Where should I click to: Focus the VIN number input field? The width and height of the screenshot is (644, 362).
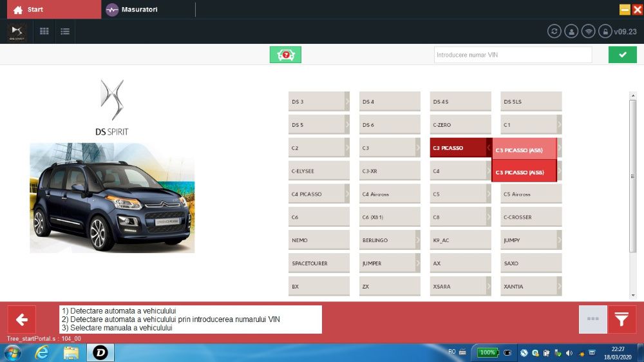(513, 55)
